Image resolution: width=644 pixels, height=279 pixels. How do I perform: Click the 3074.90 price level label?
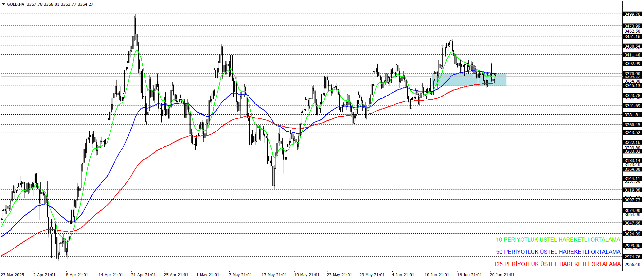[x=632, y=210]
